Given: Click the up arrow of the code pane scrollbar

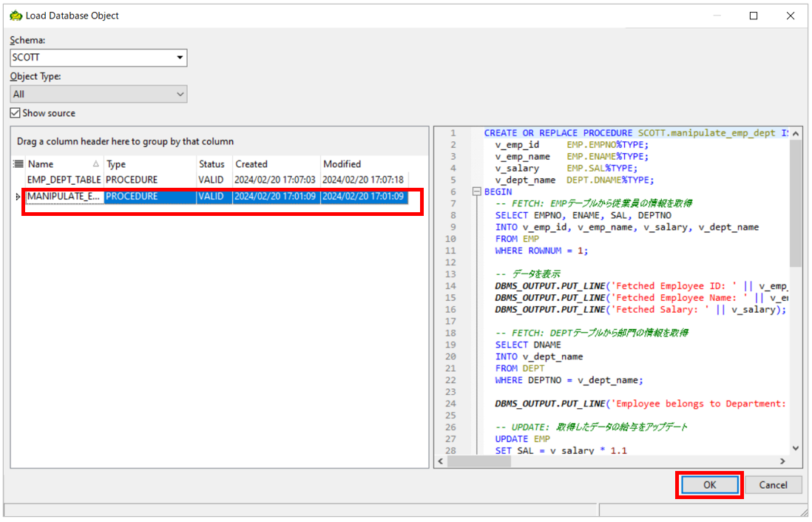Looking at the screenshot, I should pyautogui.click(x=795, y=134).
